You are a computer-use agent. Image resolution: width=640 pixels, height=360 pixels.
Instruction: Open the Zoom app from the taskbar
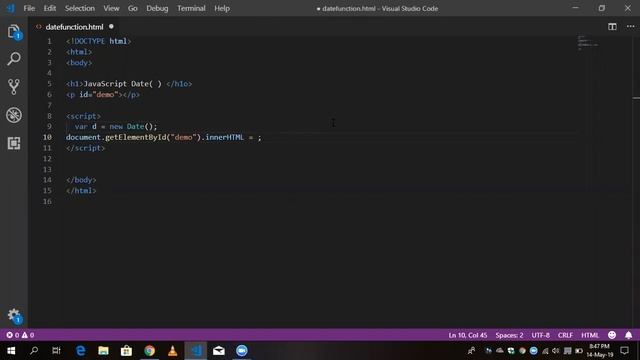(x=242, y=351)
